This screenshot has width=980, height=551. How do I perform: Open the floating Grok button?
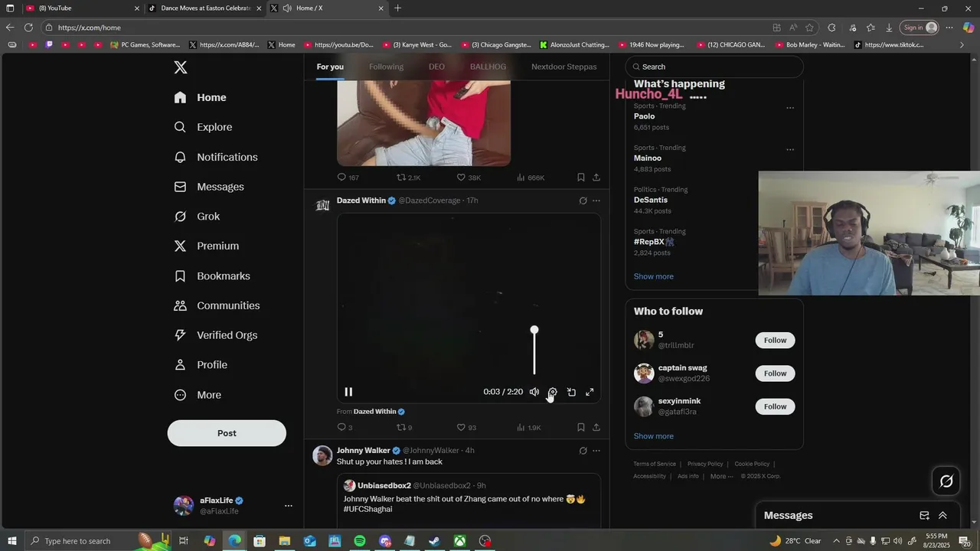[x=946, y=481]
